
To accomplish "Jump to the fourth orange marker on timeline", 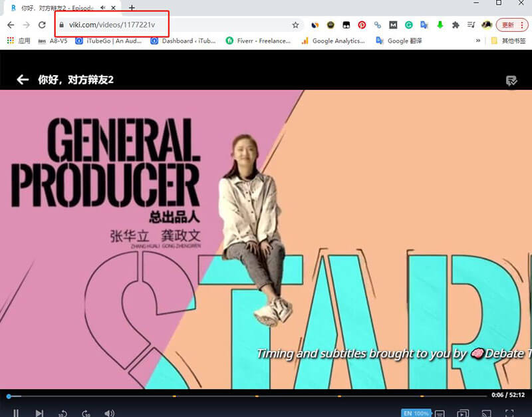I will (422, 396).
